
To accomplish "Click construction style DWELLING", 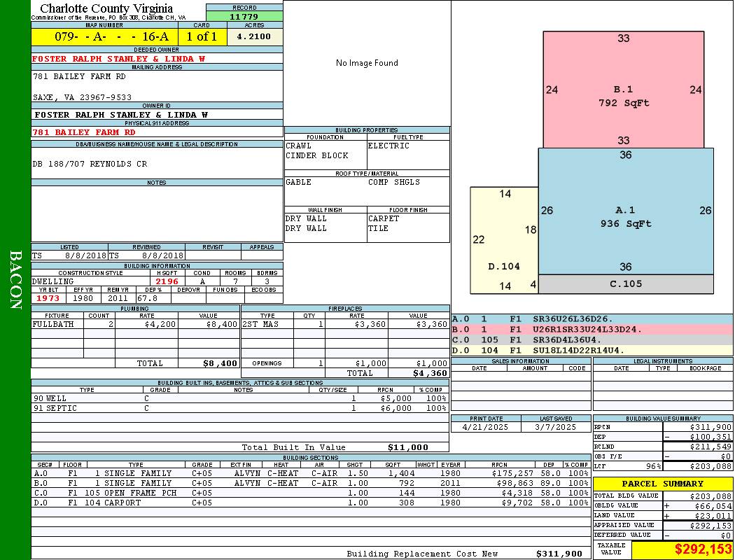I will coord(53,281).
